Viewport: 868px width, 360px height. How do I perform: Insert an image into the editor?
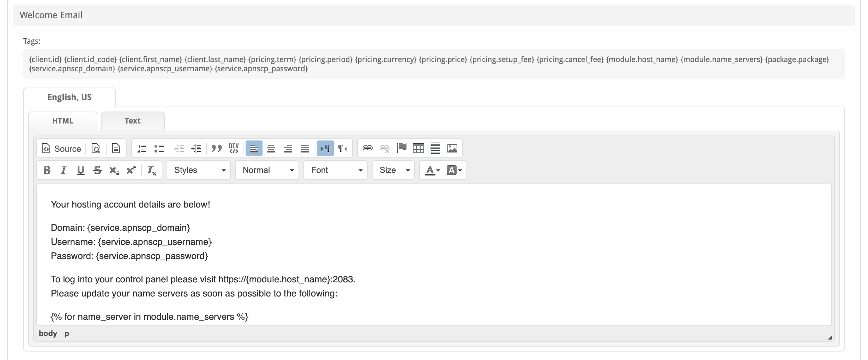(452, 148)
